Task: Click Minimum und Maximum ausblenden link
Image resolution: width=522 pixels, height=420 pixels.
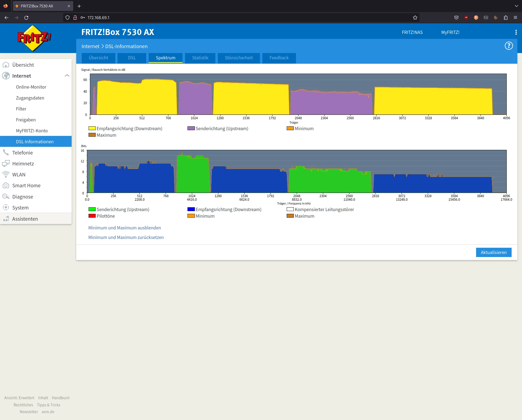Action: point(125,228)
